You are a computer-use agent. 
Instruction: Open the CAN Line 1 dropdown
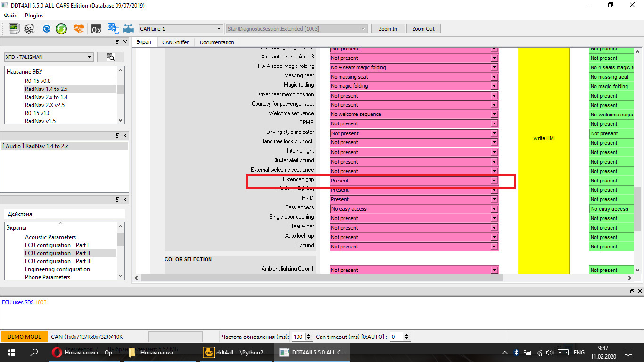click(181, 29)
